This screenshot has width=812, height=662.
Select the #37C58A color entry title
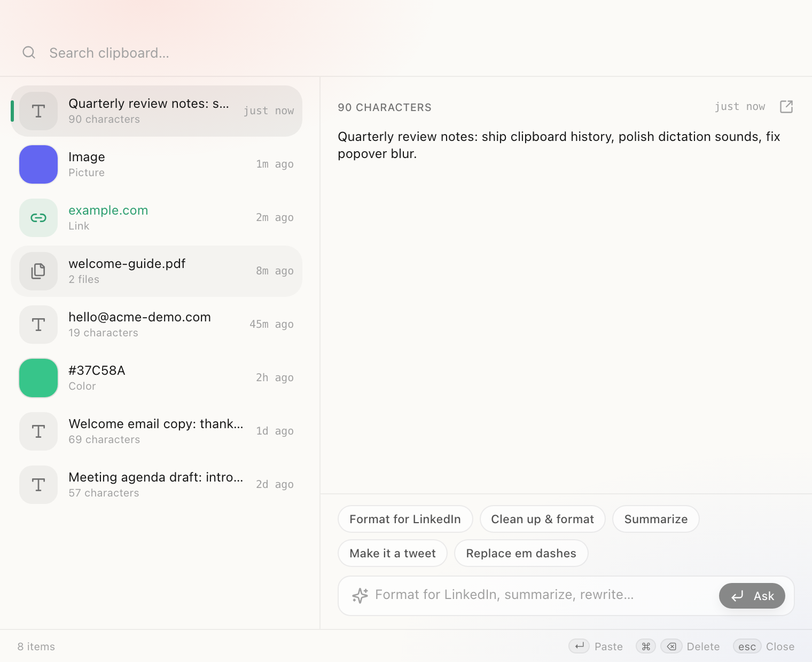pyautogui.click(x=97, y=371)
